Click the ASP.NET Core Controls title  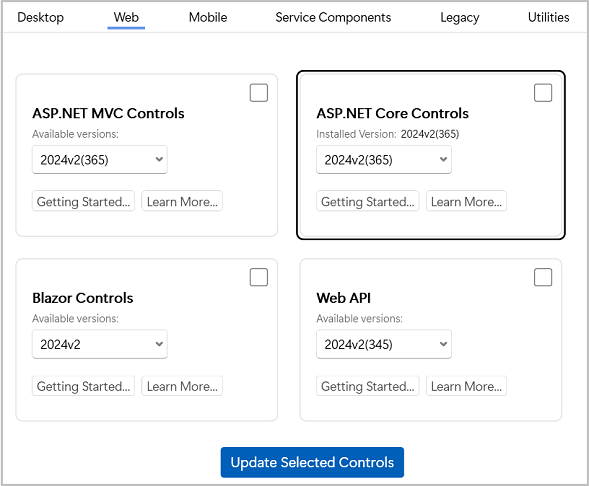[x=393, y=113]
